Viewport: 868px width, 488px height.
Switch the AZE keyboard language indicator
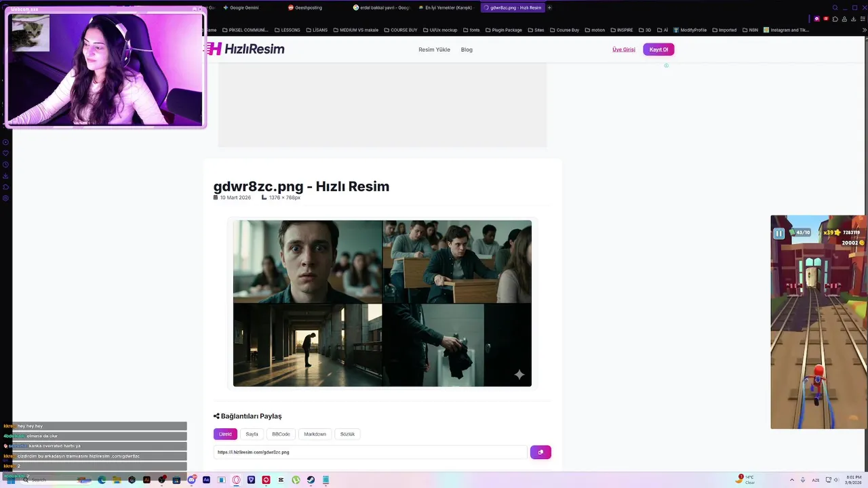[x=815, y=480]
